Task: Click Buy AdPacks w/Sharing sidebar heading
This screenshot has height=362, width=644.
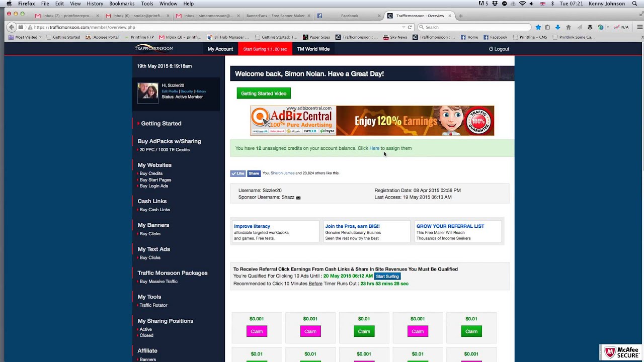Action: [x=169, y=141]
